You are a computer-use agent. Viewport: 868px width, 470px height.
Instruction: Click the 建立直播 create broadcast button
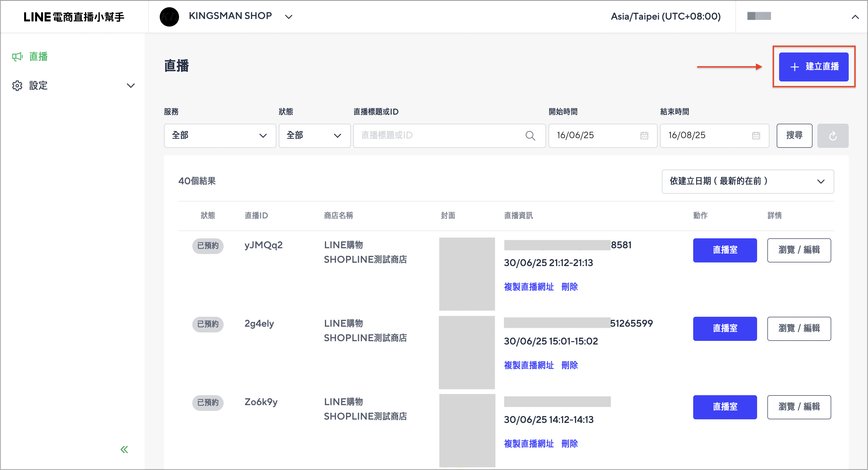click(813, 67)
